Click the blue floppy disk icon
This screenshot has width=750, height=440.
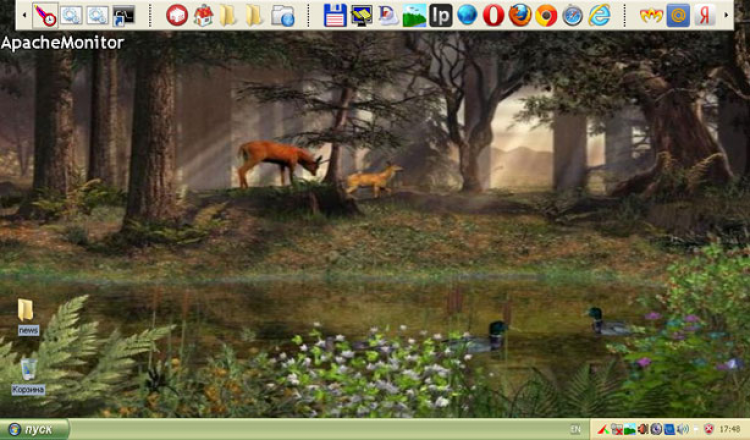335,15
